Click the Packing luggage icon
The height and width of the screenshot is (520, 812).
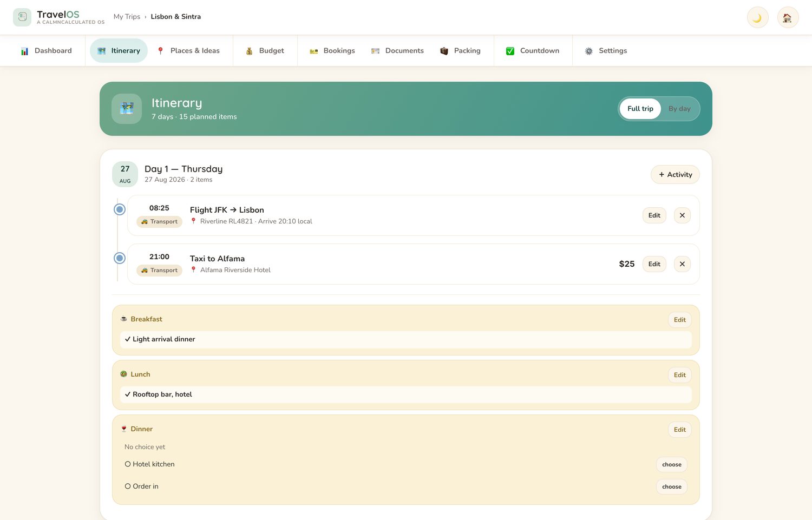444,51
